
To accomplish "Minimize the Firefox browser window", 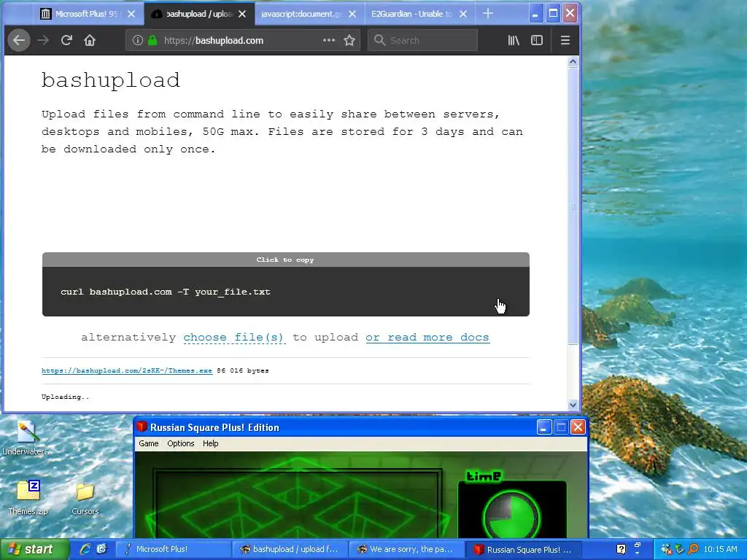I will [x=535, y=14].
